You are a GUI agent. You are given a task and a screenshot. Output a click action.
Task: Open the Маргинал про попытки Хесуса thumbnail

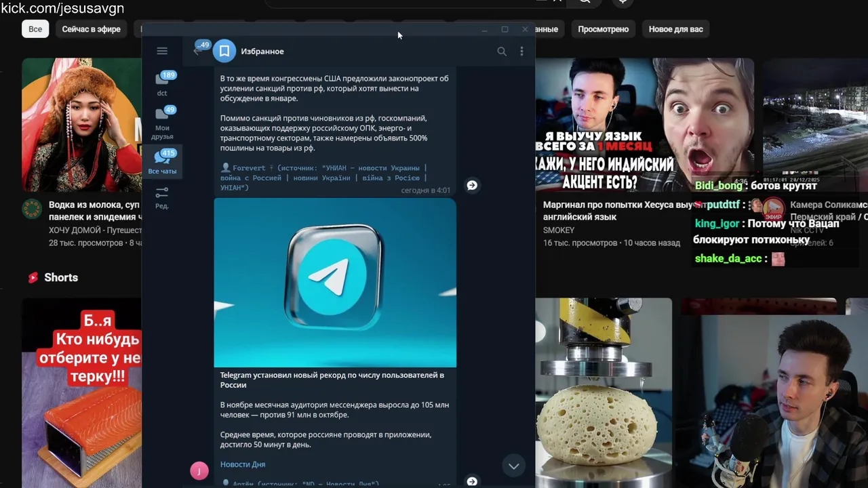[644, 125]
